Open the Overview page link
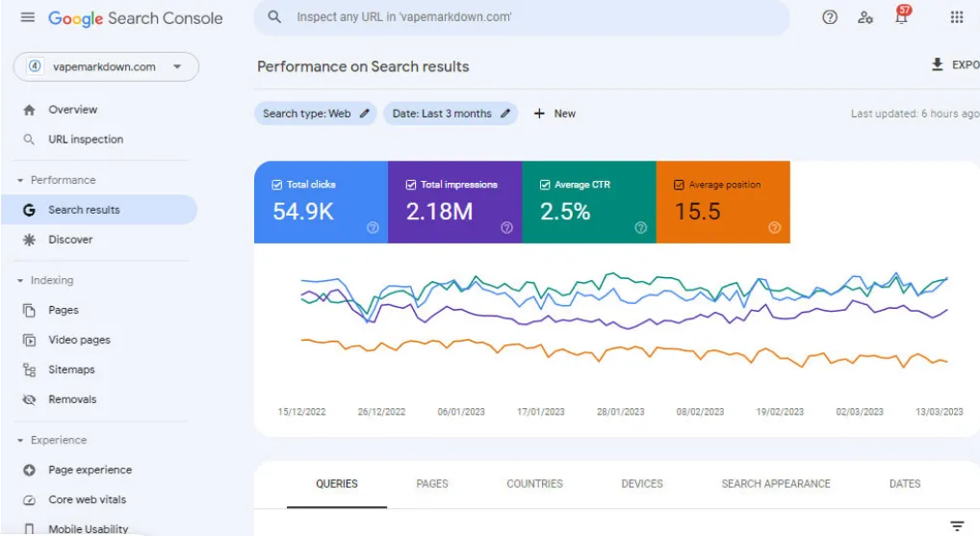The image size is (980, 536). [x=72, y=110]
